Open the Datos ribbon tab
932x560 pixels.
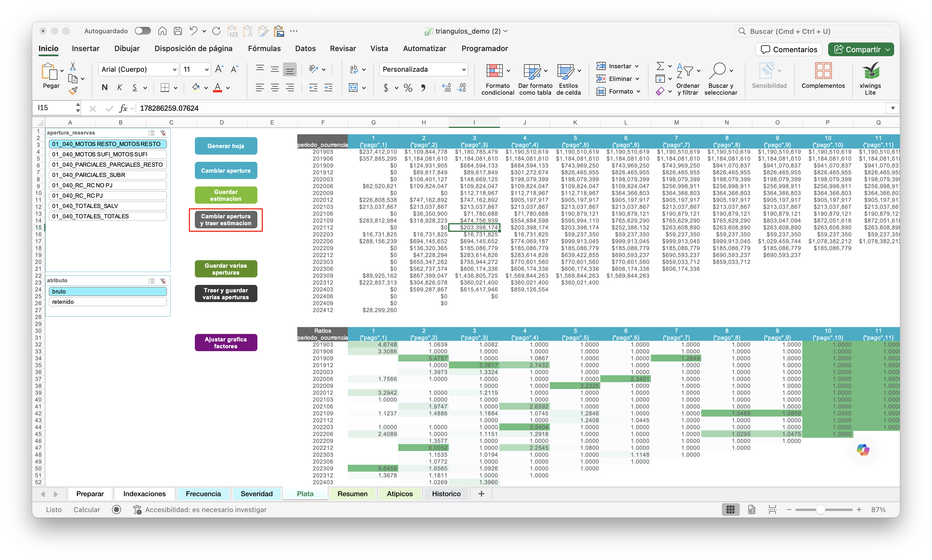coord(305,49)
